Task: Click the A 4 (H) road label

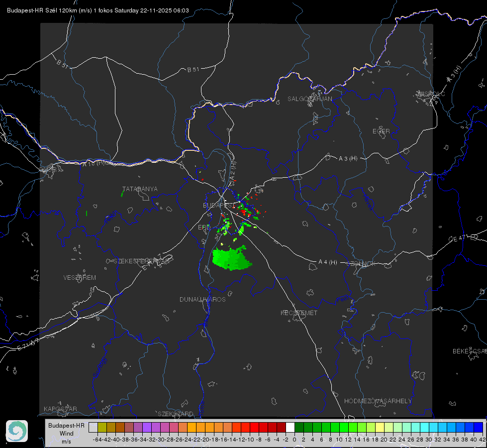Action: click(x=328, y=262)
